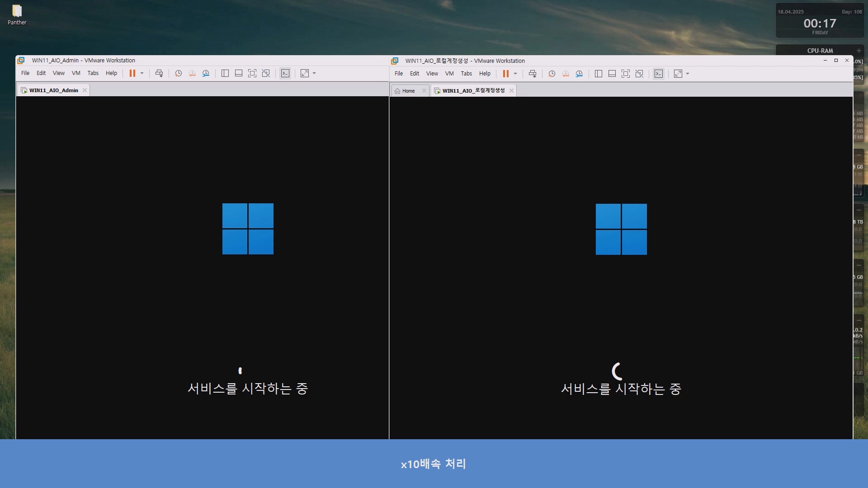
Task: Expand power options dropdown arrow in left window
Action: [x=142, y=73]
